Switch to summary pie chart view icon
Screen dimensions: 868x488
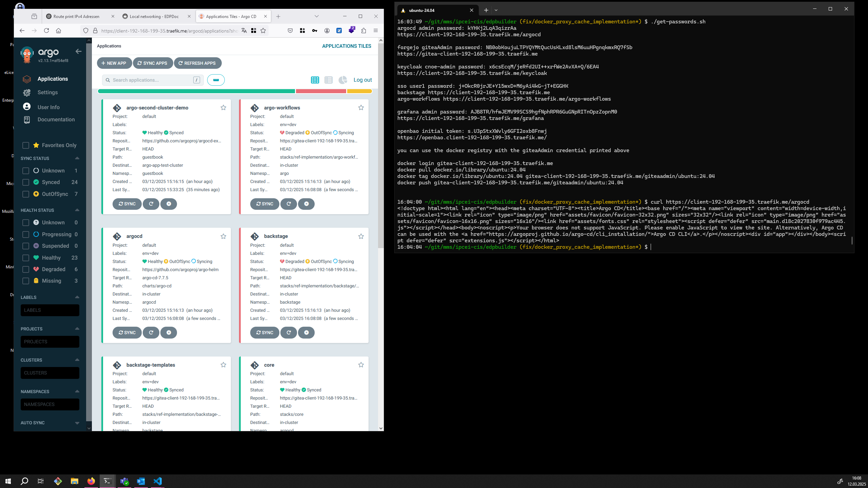pos(343,80)
